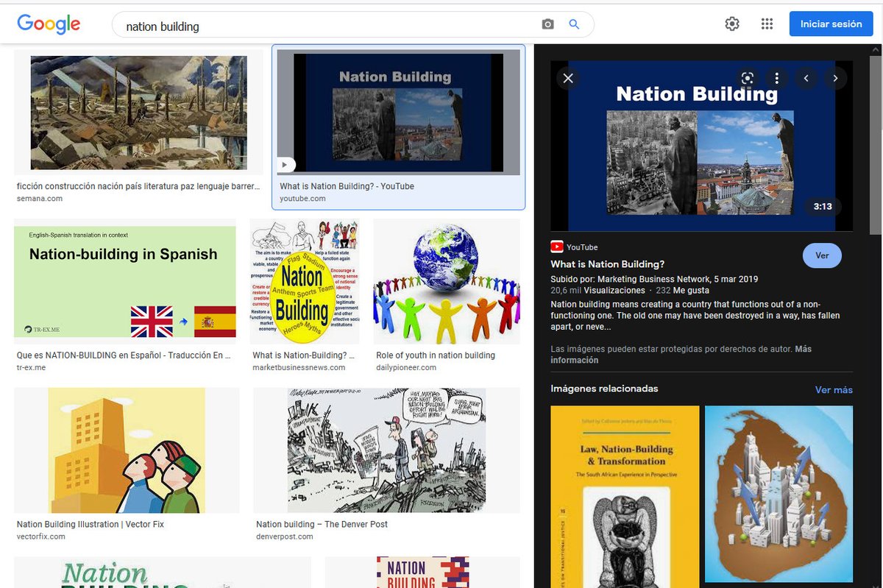The width and height of the screenshot is (883, 588).
Task: Open search by image camera icon
Action: pos(547,25)
